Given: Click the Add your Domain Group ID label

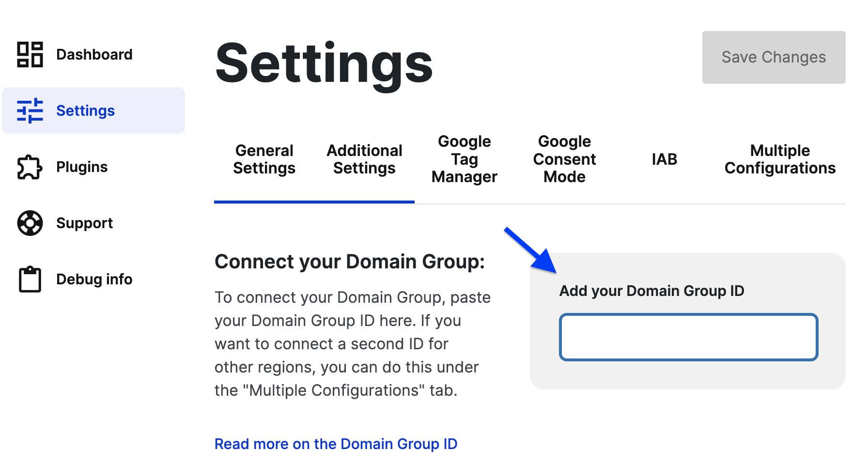Looking at the screenshot, I should coord(651,291).
